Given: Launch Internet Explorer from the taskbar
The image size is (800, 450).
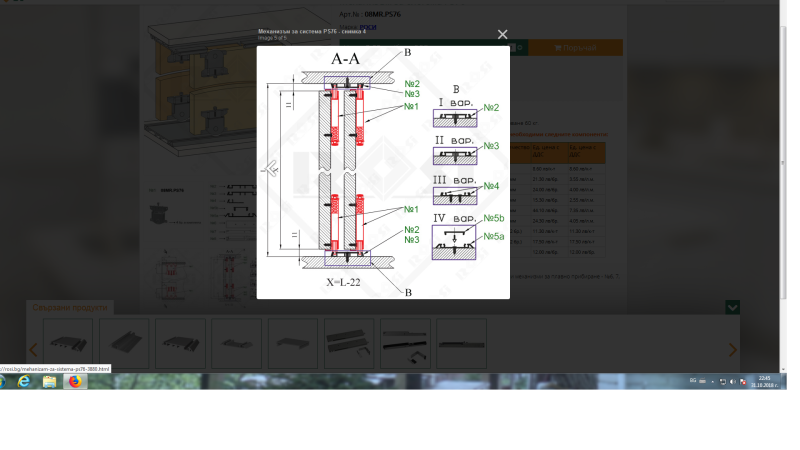Looking at the screenshot, I should [25, 382].
